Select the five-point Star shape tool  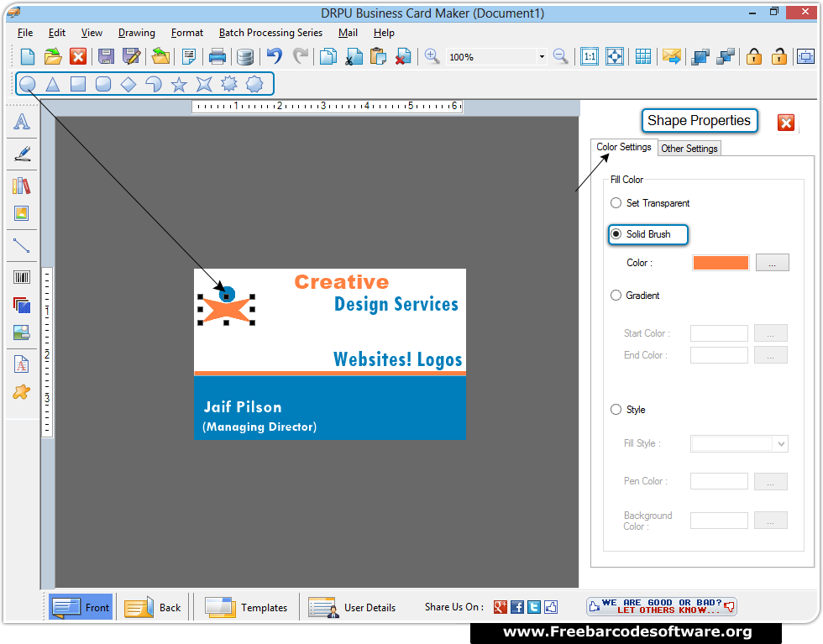[179, 84]
